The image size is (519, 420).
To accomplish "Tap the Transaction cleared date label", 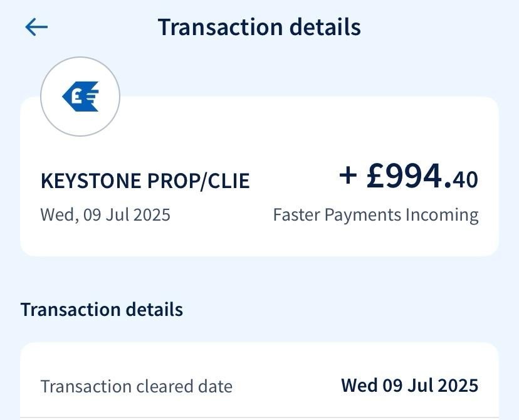I will click(x=136, y=386).
